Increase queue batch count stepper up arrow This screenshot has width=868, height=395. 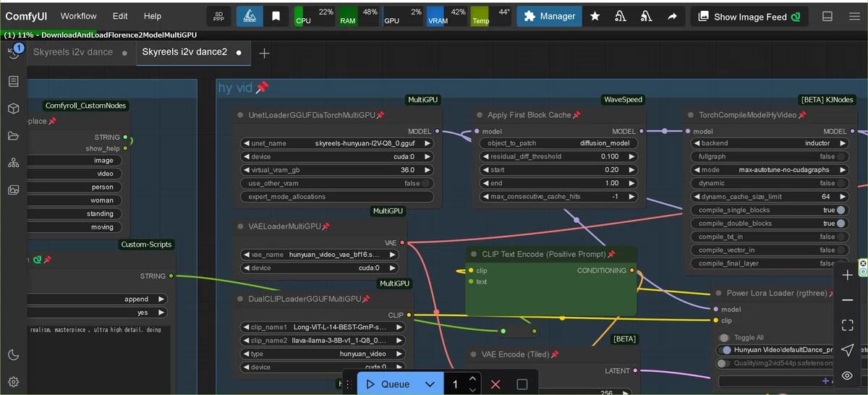[x=472, y=378]
